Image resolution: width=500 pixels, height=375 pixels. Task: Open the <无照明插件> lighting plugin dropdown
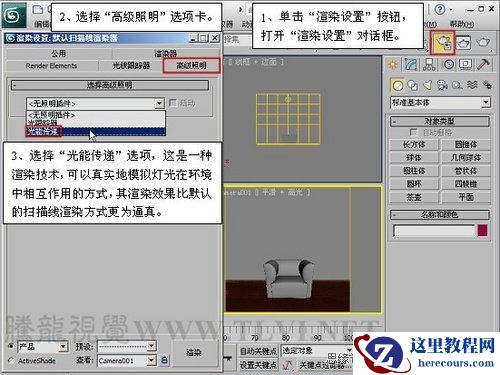(95, 104)
